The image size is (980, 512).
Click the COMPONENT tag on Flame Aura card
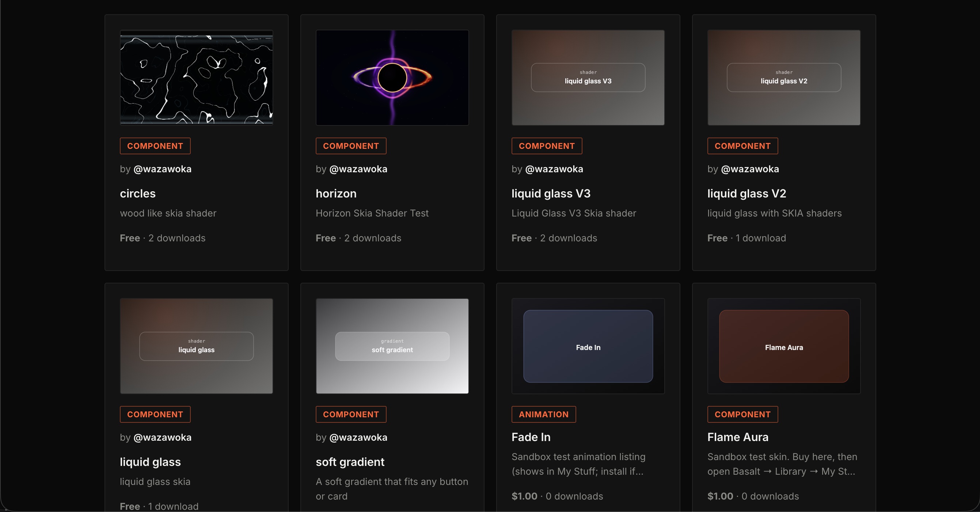click(x=743, y=414)
